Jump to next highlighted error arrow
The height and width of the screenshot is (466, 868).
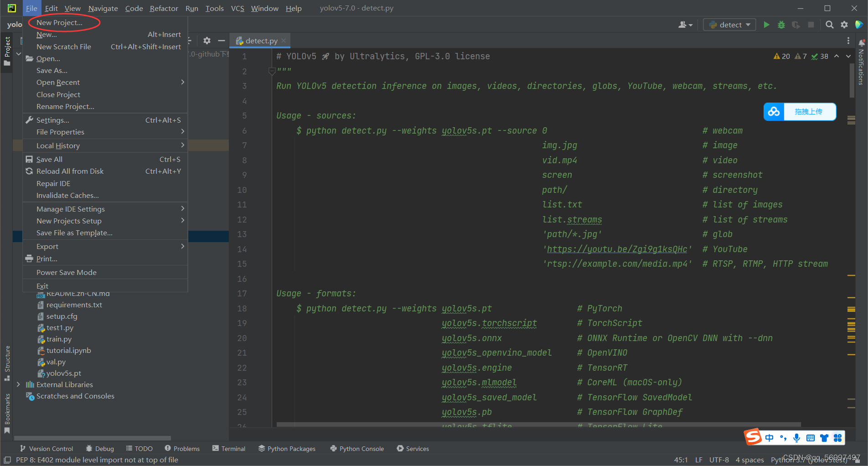tap(848, 56)
